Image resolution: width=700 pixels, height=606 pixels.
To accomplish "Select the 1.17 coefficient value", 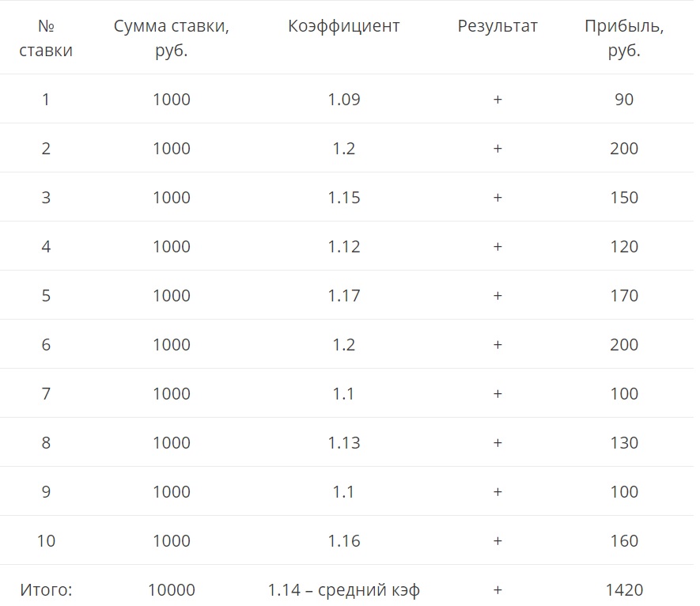I will tap(344, 296).
